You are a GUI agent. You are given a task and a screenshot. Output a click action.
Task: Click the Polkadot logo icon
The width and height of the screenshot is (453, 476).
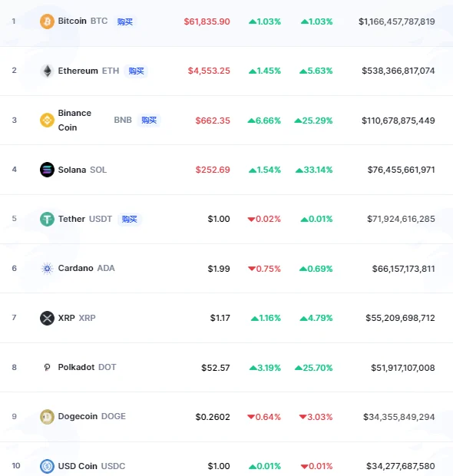pyautogui.click(x=47, y=368)
